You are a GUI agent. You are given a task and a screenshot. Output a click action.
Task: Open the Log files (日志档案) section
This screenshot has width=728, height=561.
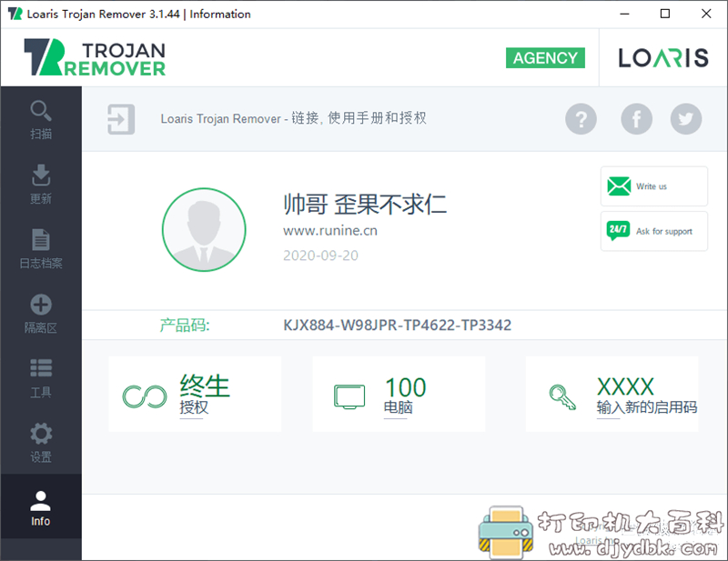tap(41, 249)
